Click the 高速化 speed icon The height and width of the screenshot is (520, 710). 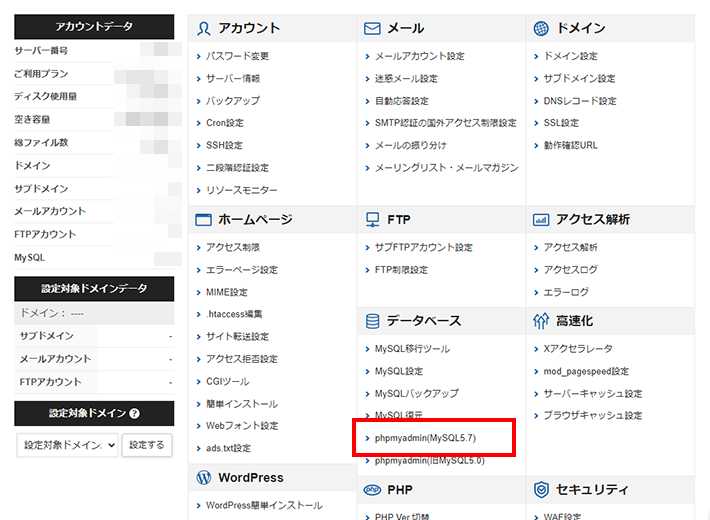(541, 321)
